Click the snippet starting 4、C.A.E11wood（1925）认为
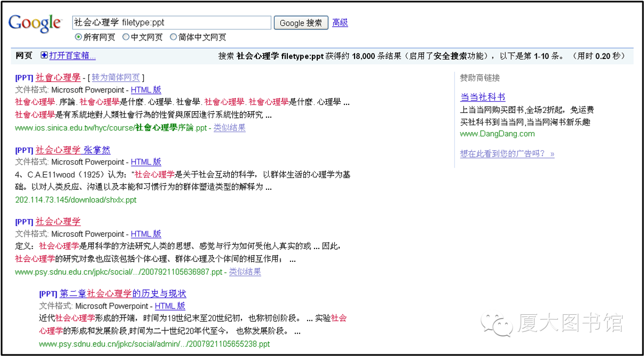The width and height of the screenshot is (644, 356). 183,181
